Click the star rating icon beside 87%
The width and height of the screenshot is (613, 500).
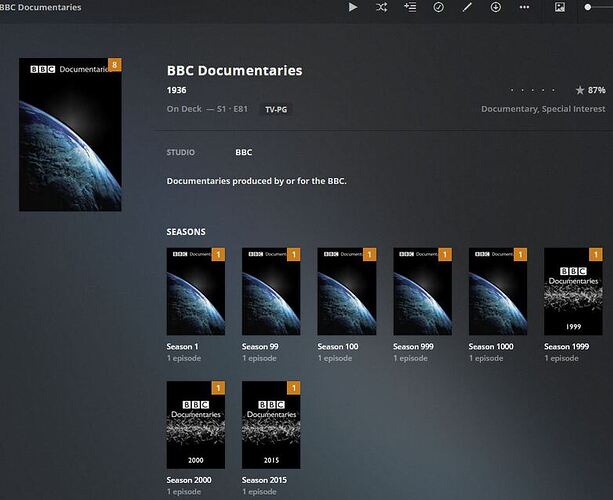pyautogui.click(x=580, y=90)
